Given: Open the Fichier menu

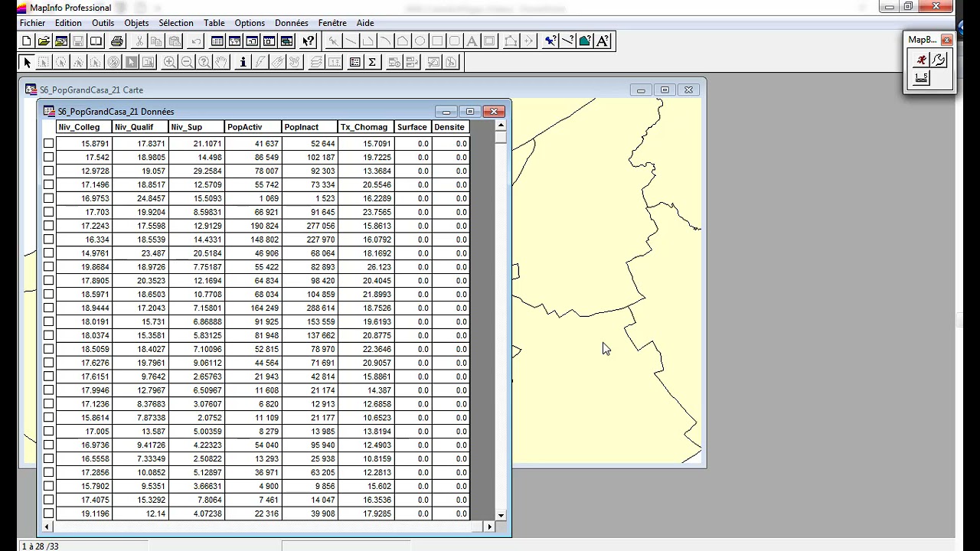Looking at the screenshot, I should (33, 23).
